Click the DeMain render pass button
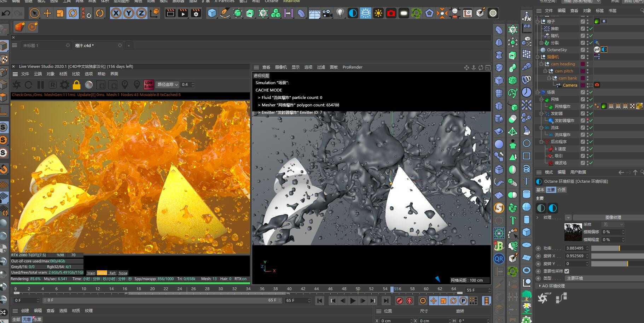 [102, 273]
